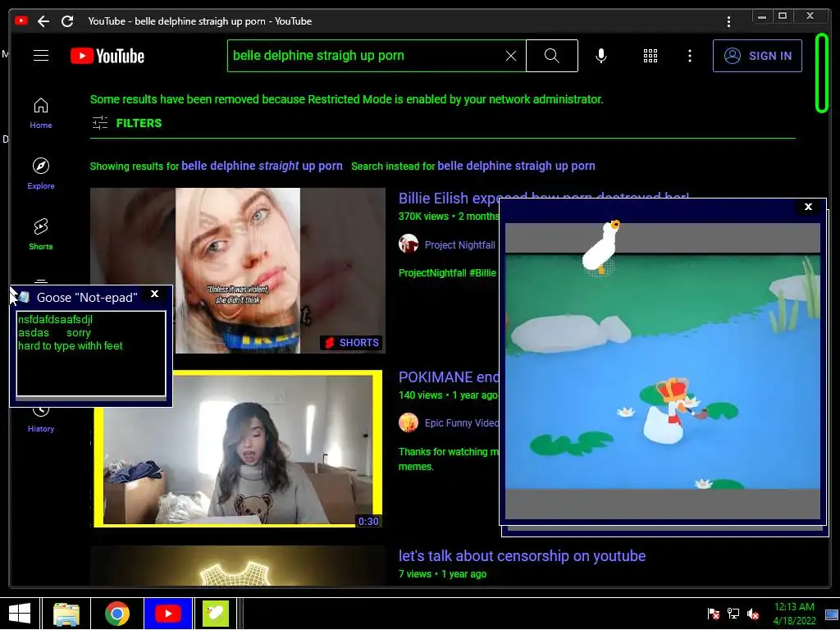The height and width of the screenshot is (630, 840).
Task: Open Billie Eilish video thumbnail
Action: [238, 271]
